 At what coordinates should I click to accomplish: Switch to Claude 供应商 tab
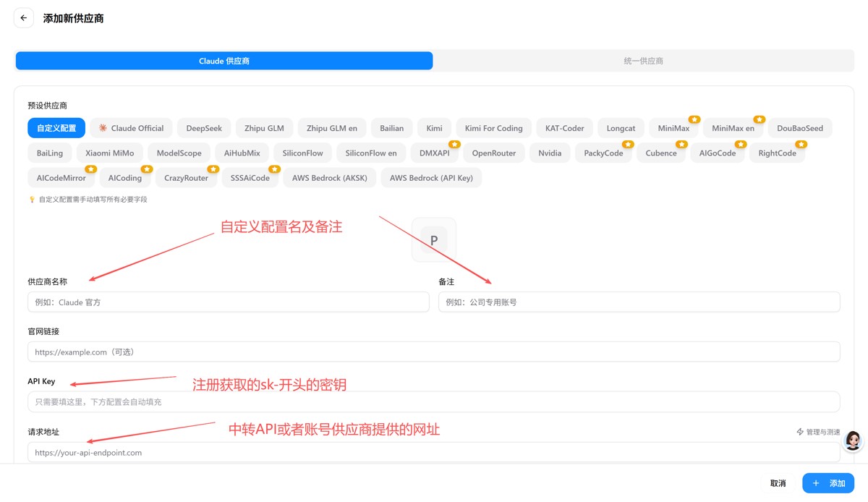(224, 61)
